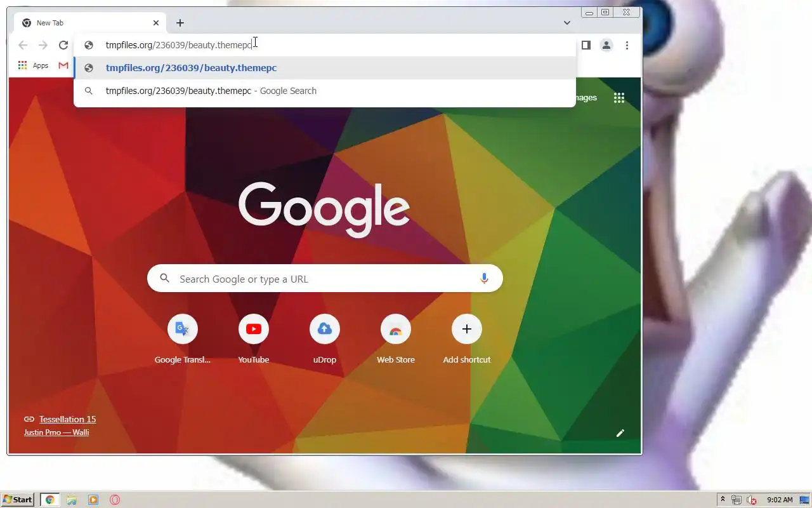Open the Google Translate shortcut
This screenshot has height=508, width=812.
click(183, 340)
